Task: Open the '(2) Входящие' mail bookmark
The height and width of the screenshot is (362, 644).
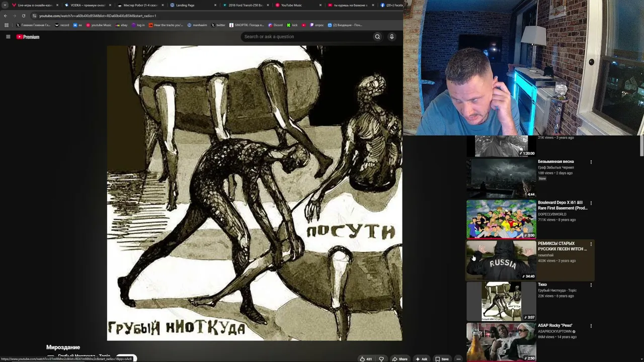Action: [x=345, y=25]
